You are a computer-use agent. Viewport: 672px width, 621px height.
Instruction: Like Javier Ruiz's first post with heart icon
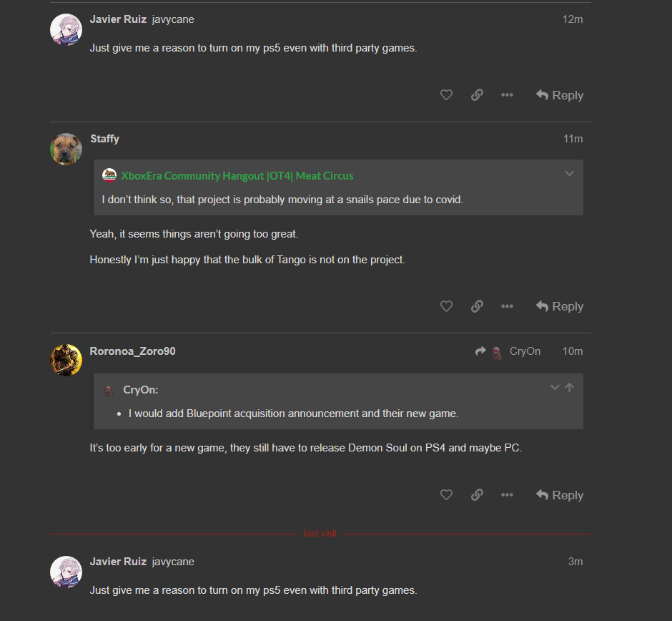coord(446,95)
